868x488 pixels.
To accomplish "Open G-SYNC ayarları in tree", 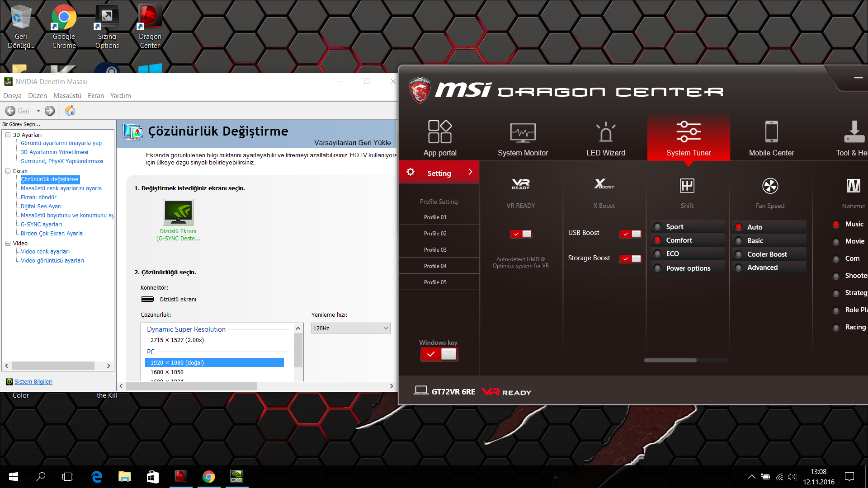I will click(x=41, y=225).
